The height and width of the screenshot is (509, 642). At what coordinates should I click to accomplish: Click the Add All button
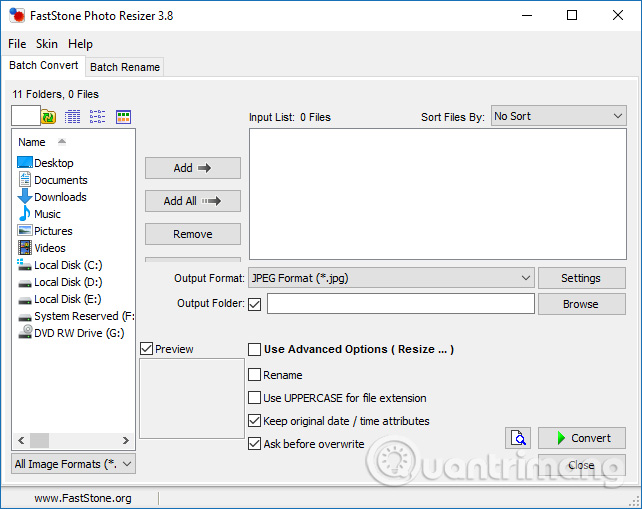coord(193,201)
